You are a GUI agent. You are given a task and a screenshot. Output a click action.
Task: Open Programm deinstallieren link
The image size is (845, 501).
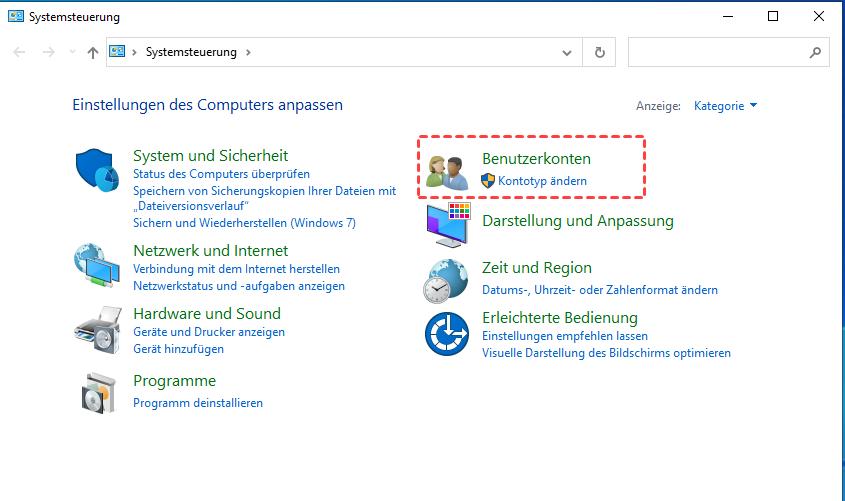click(x=198, y=402)
